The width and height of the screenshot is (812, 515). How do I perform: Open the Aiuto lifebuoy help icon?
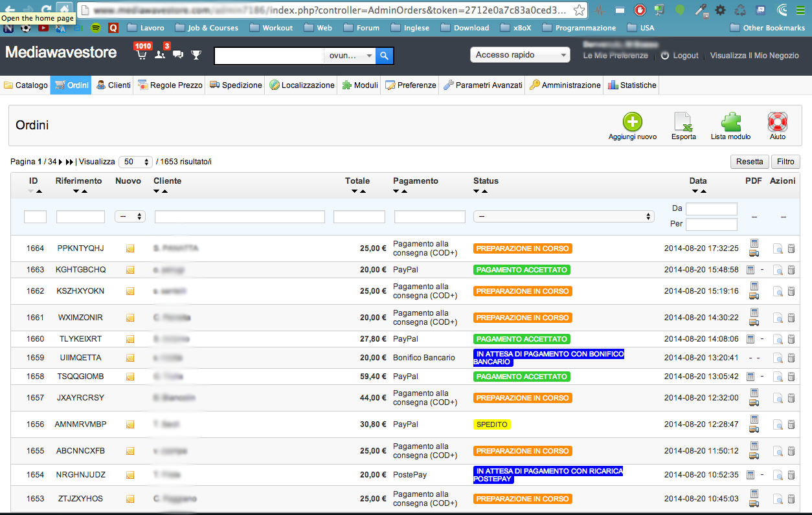click(x=778, y=122)
